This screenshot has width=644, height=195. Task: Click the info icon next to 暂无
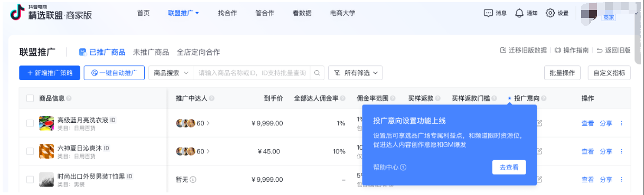193,180
